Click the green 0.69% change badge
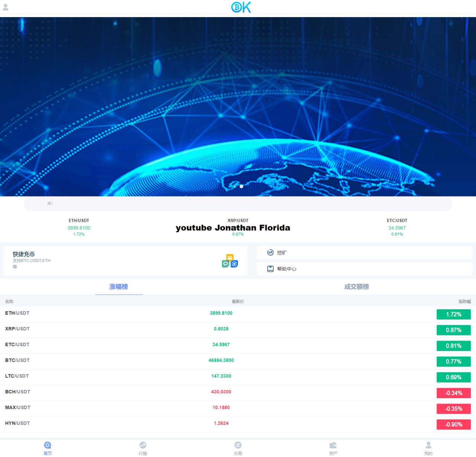 click(454, 377)
